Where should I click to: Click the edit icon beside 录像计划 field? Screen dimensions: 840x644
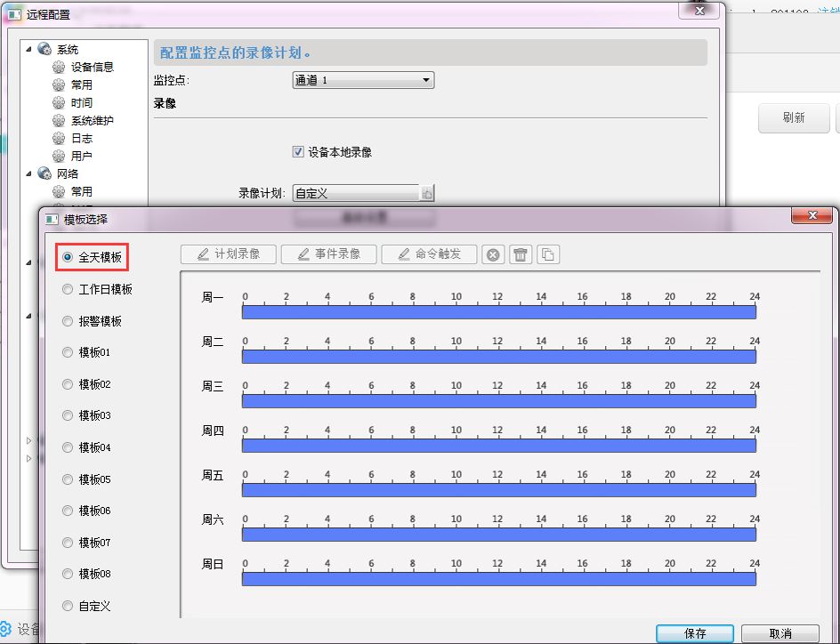427,193
